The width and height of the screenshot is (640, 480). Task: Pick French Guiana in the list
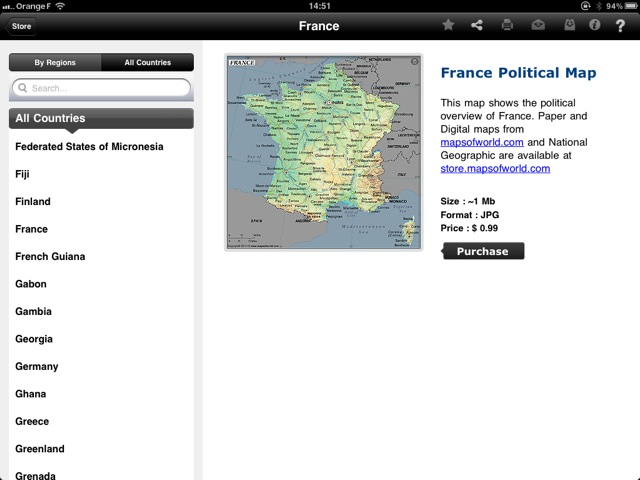tap(50, 256)
